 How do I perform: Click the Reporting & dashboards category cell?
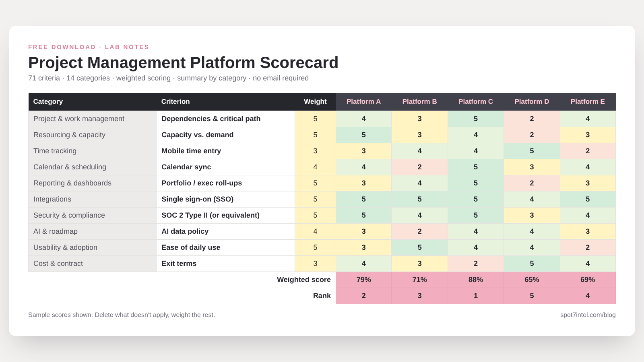coord(93,183)
